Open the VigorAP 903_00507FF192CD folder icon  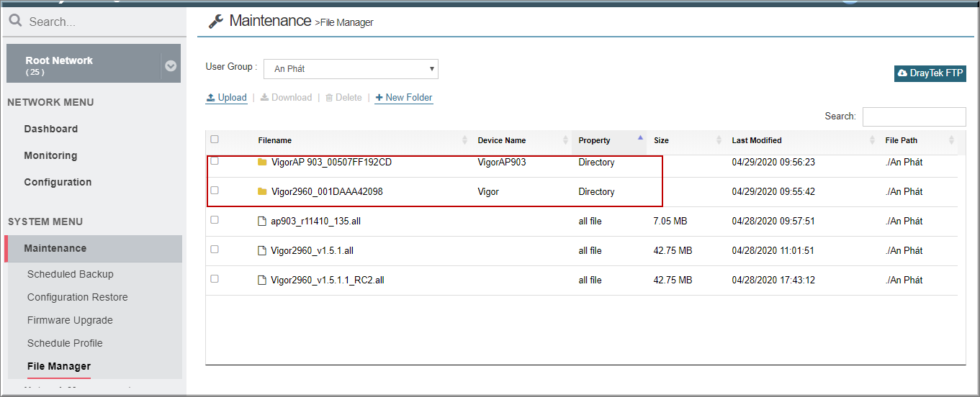262,162
